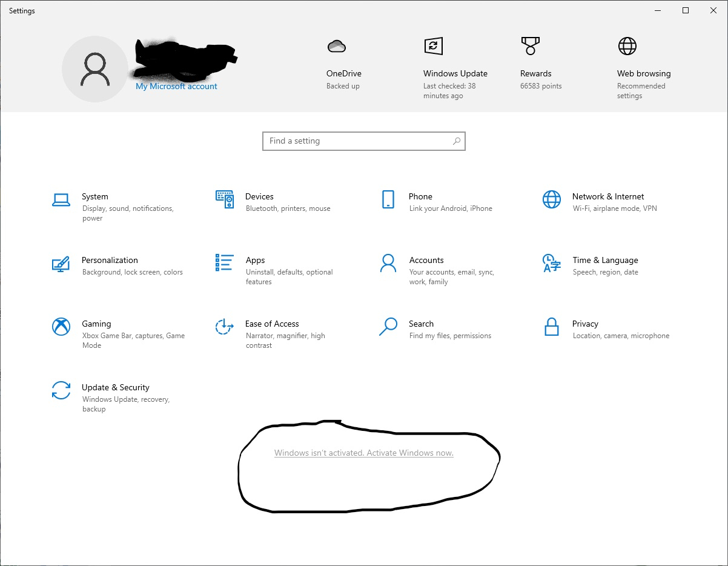The image size is (728, 566).
Task: Click the Web browsing label text
Action: pos(644,73)
